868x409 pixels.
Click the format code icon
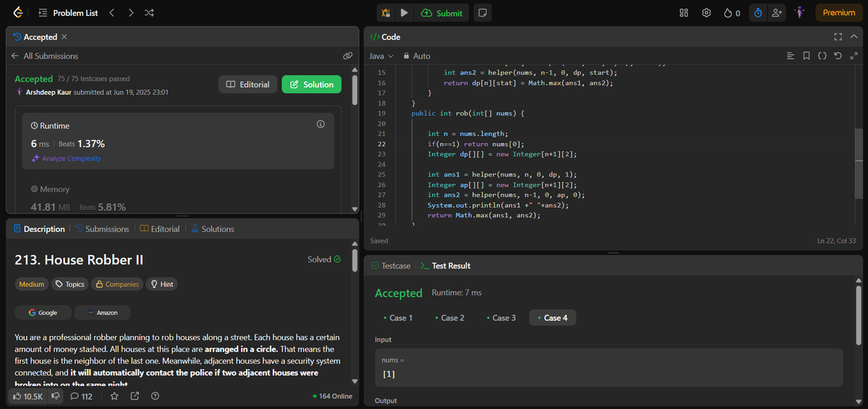790,56
